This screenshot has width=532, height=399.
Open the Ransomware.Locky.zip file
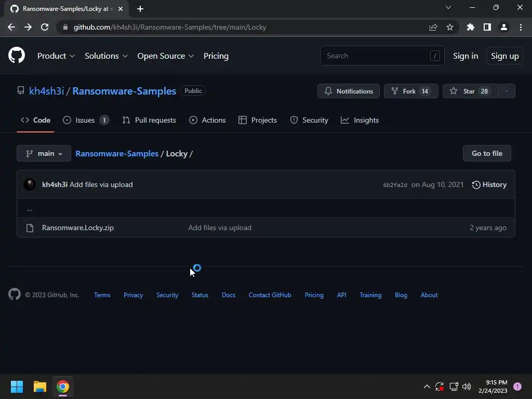(x=78, y=228)
